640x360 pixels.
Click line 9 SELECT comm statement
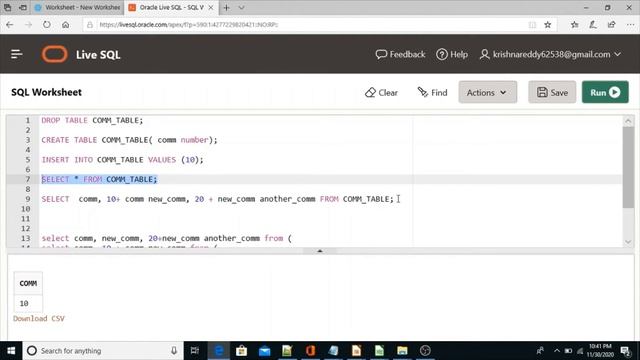(x=218, y=199)
